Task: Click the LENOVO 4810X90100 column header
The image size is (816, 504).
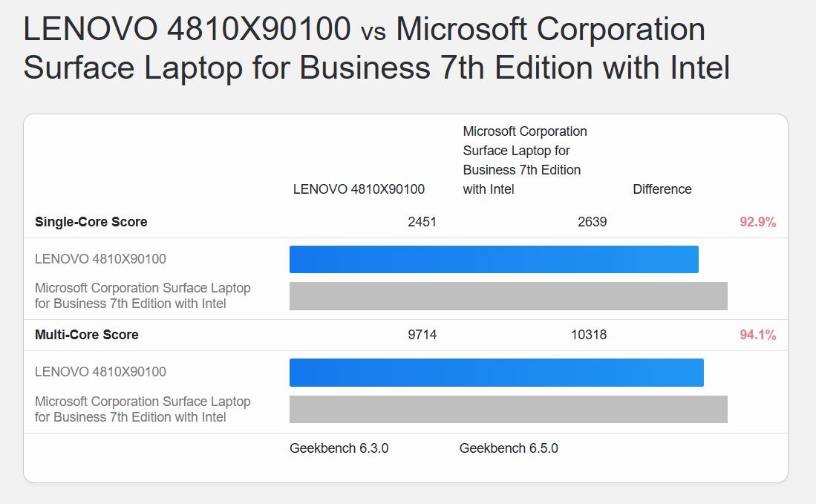Action: tap(359, 189)
